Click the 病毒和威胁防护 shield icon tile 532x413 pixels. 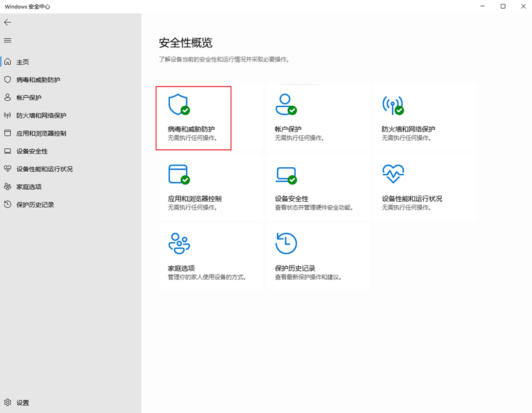(x=193, y=118)
